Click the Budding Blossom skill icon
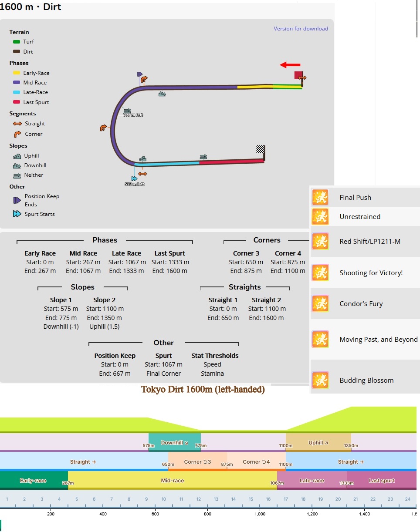Screen dimensions: 420x532 tap(320, 380)
